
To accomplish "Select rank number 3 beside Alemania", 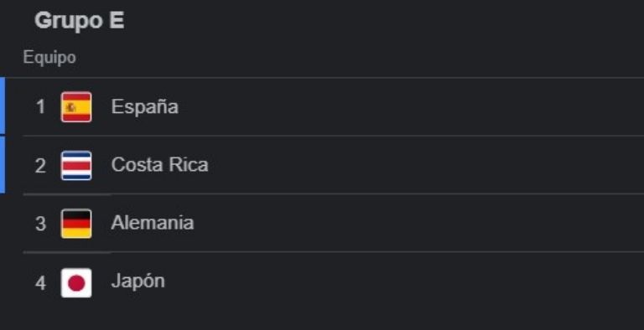I will tap(40, 224).
